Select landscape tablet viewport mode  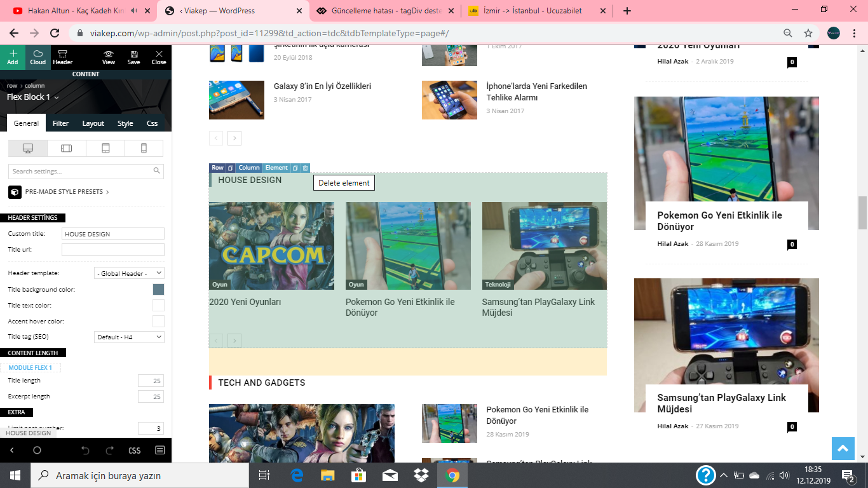point(67,148)
